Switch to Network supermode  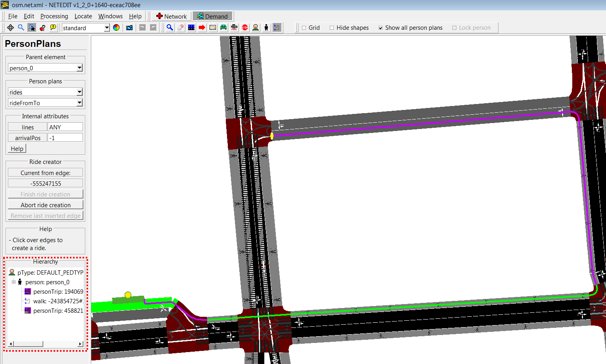click(x=171, y=16)
